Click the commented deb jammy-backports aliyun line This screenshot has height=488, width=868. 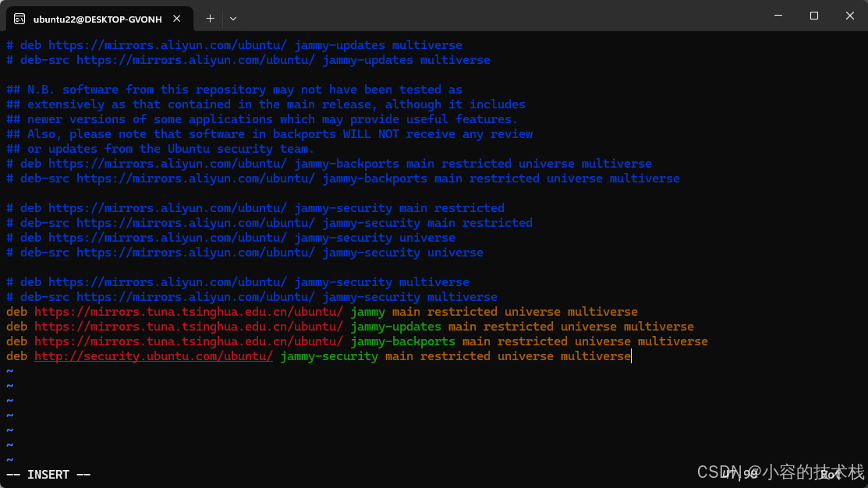coord(329,164)
